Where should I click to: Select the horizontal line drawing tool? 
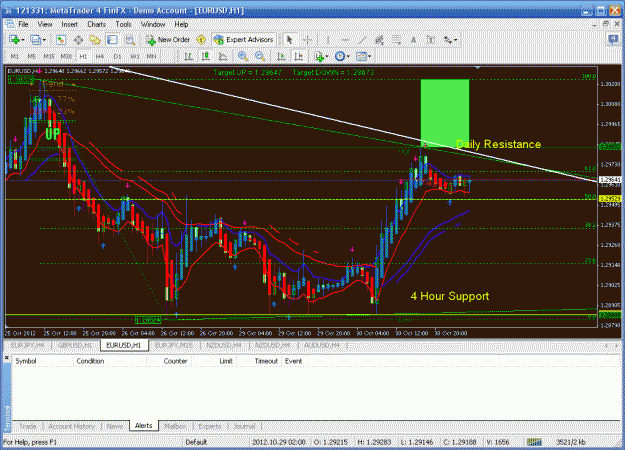pos(345,39)
